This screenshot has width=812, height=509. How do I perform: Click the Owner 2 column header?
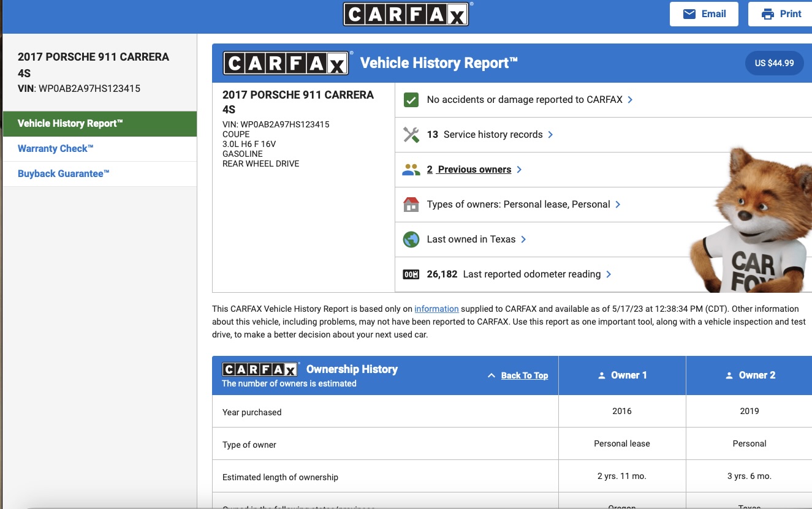coord(749,375)
